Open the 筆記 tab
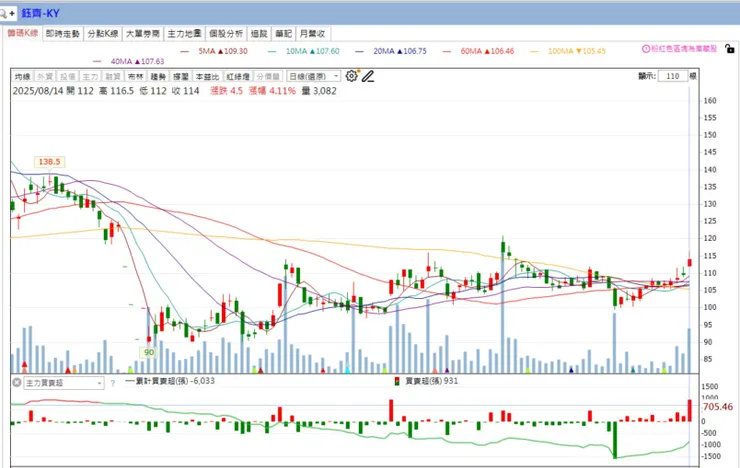The height and width of the screenshot is (468, 740). [x=284, y=33]
